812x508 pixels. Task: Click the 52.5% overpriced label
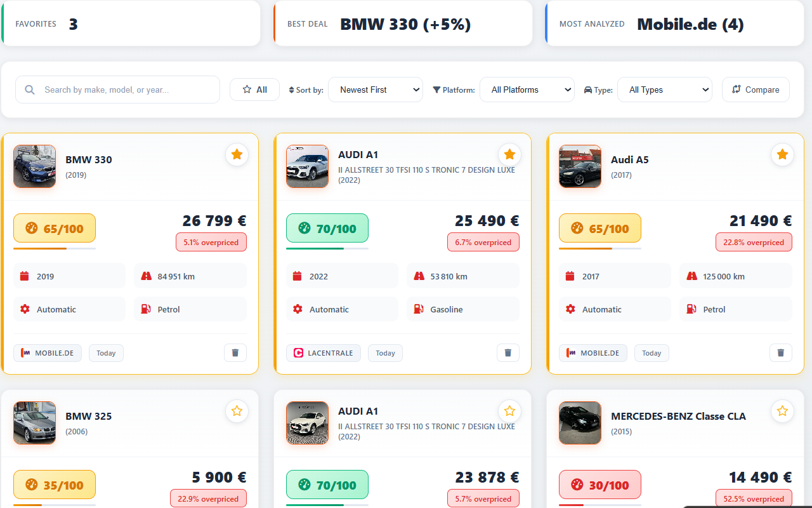[x=754, y=498]
